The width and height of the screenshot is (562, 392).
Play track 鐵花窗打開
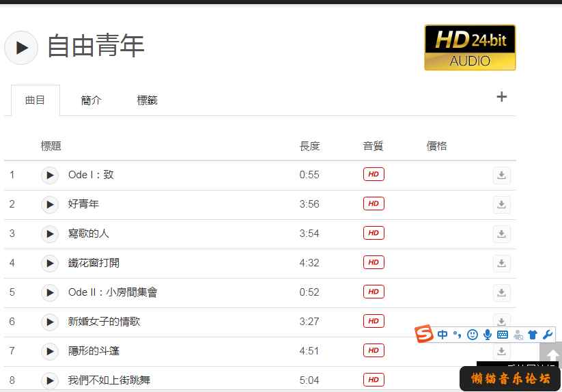[50, 263]
